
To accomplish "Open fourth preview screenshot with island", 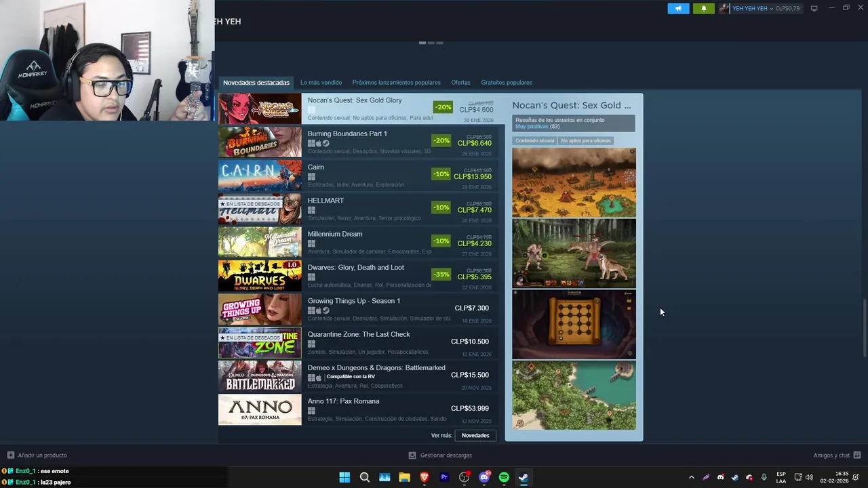I will pyautogui.click(x=574, y=395).
